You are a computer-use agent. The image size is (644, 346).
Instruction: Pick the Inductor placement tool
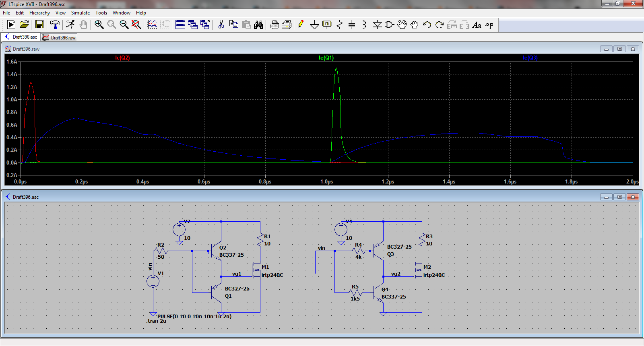coord(364,25)
